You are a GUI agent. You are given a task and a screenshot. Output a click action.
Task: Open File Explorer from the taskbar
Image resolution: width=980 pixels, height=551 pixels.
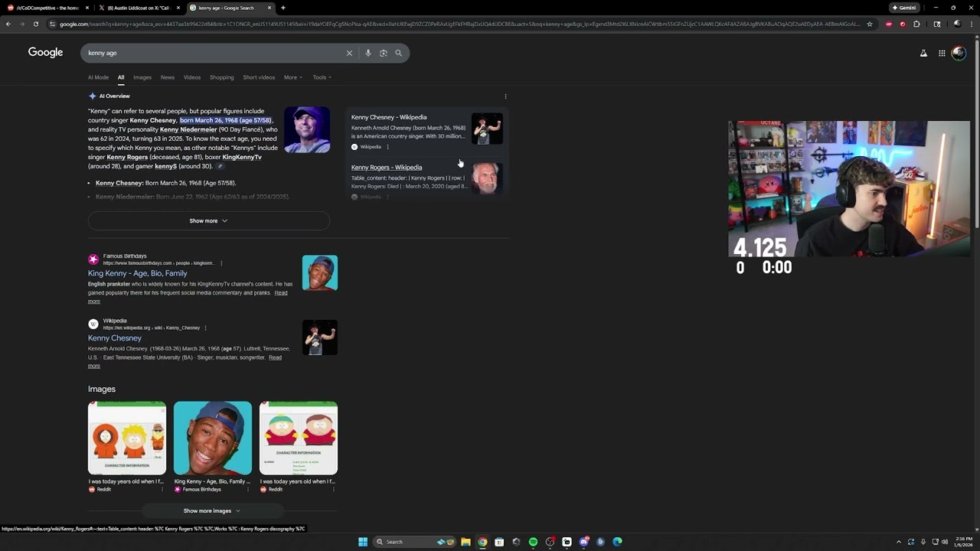[x=465, y=542]
